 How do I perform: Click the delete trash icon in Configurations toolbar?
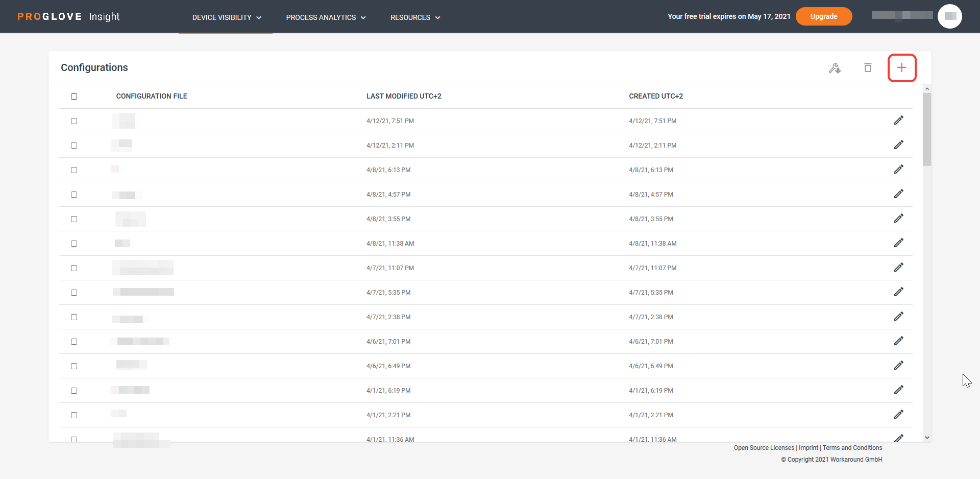point(868,67)
